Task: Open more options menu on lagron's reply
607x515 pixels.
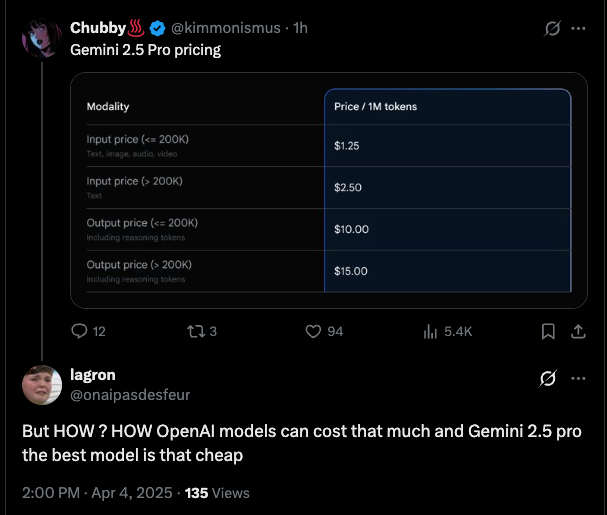Action: pos(578,378)
